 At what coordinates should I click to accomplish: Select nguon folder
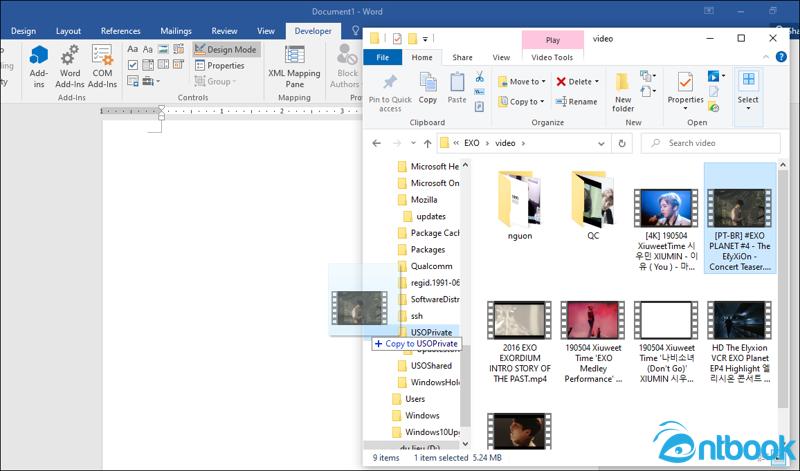point(520,205)
